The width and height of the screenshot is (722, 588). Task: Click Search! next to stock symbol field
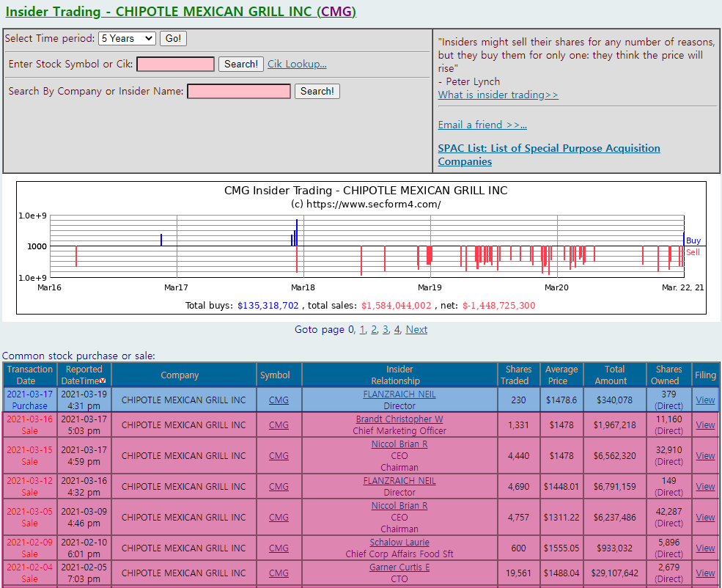[x=241, y=64]
